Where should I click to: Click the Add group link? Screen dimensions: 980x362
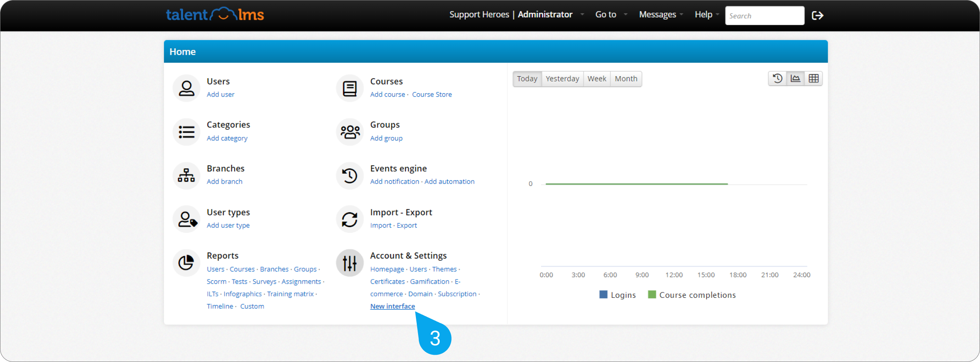(x=386, y=138)
